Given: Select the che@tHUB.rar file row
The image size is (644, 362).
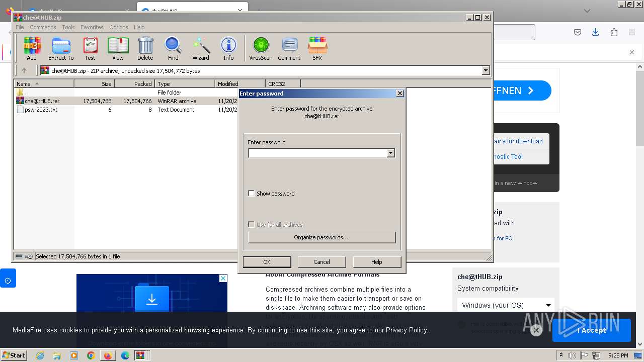Looking at the screenshot, I should click(x=126, y=101).
